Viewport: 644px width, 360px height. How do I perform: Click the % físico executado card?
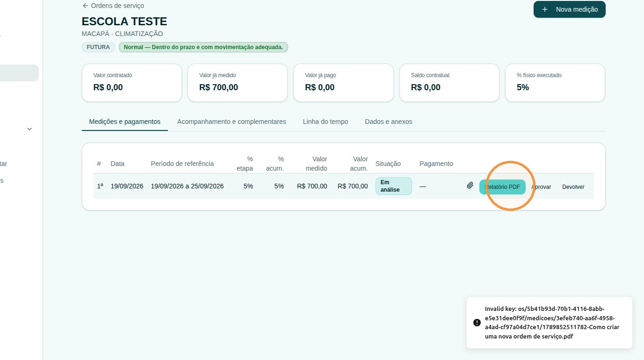555,83
